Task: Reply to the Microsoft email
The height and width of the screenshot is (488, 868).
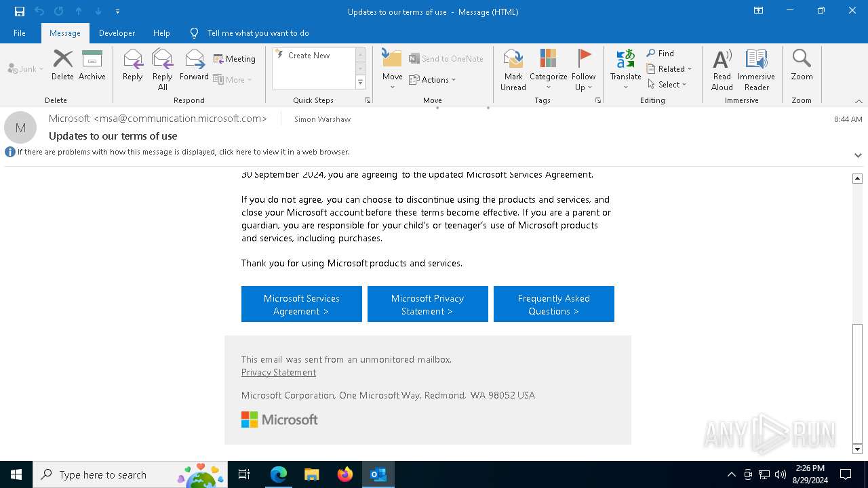Action: point(133,66)
